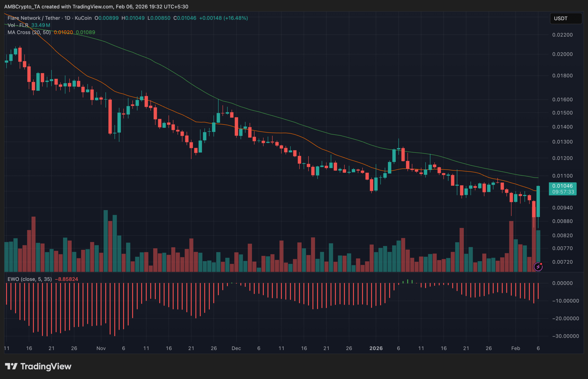
Task: Click the 2026 year marker on time axis
Action: [x=376, y=348]
